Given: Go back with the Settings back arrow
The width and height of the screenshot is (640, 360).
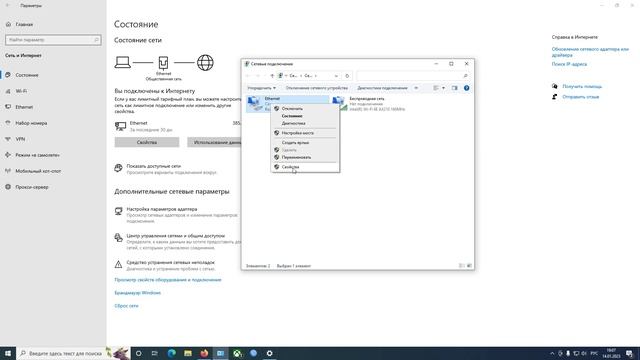Looking at the screenshot, I should click(x=8, y=6).
